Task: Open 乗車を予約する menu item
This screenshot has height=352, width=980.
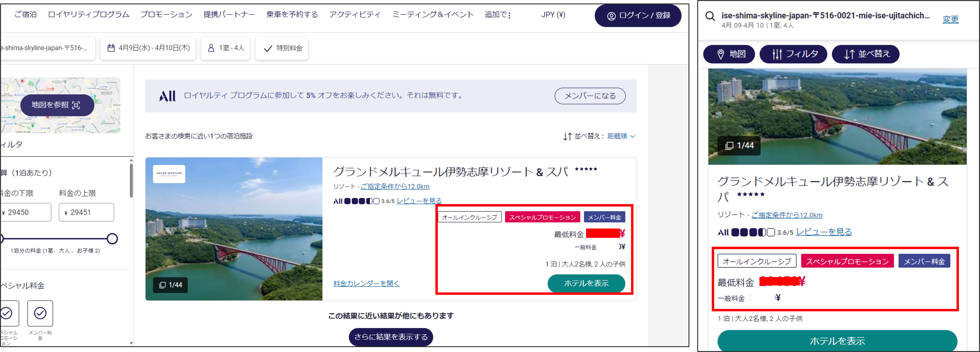Action: coord(292,14)
